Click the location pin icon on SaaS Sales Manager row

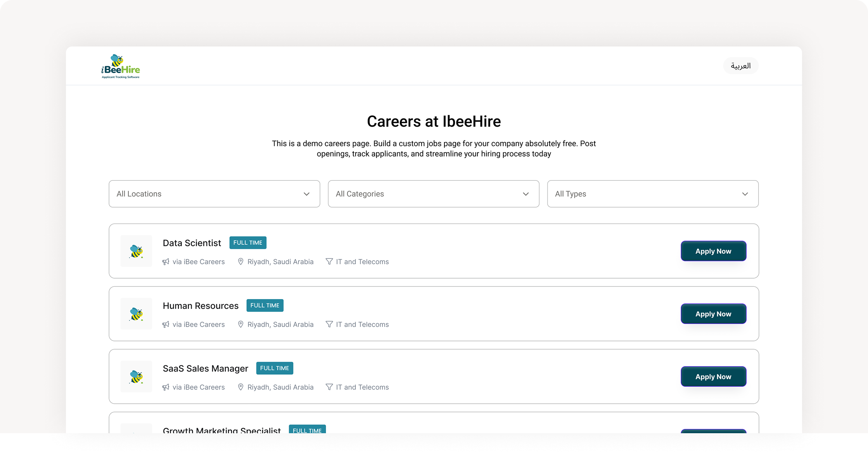240,387
